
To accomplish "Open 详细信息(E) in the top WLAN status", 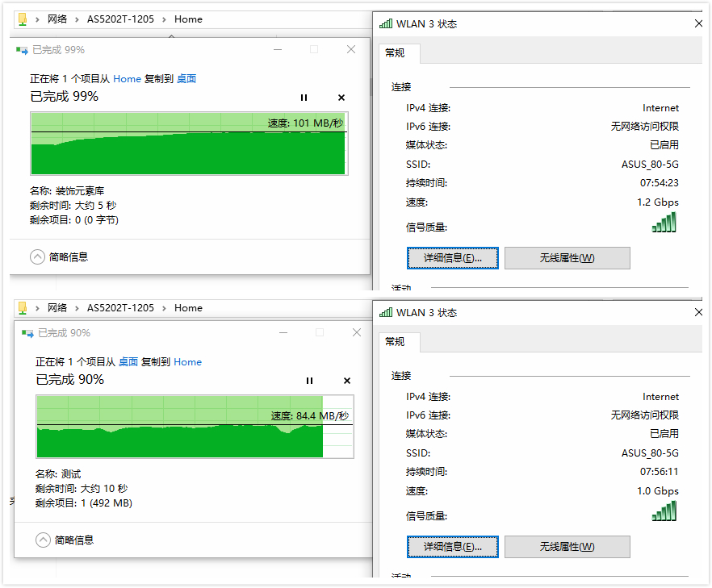I will coord(452,257).
